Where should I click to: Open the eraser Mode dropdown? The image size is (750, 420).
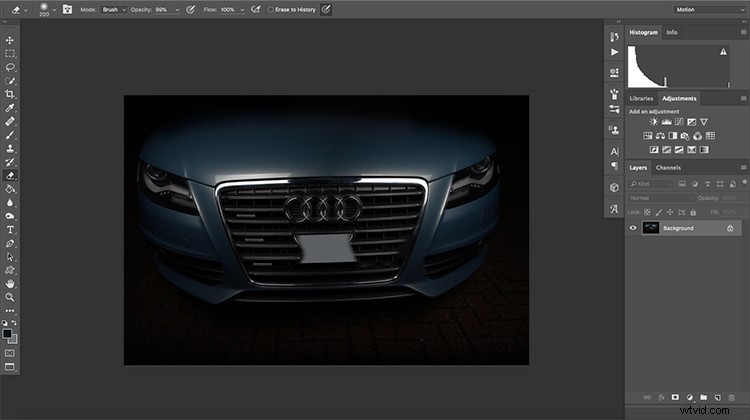point(113,10)
